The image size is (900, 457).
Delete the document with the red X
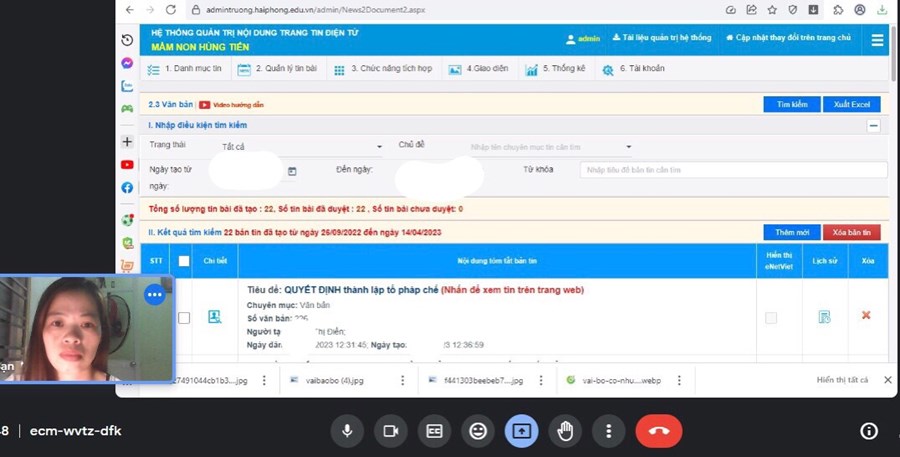(866, 315)
